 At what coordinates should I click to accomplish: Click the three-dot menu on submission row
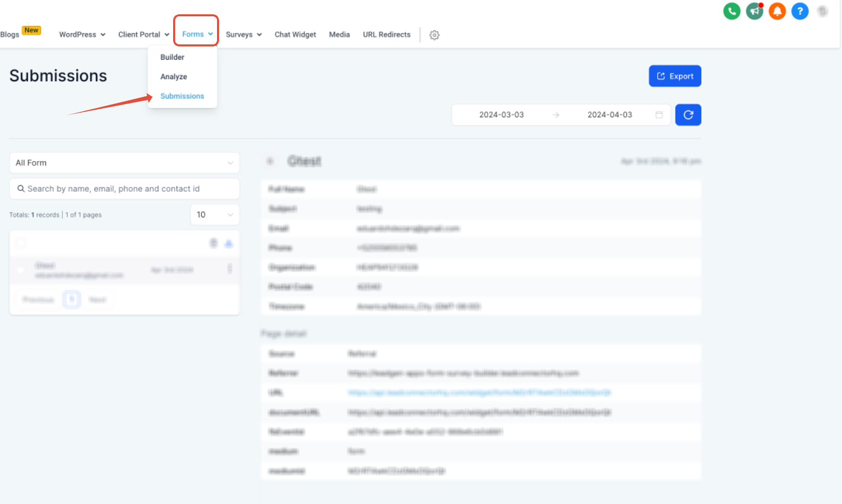229,269
